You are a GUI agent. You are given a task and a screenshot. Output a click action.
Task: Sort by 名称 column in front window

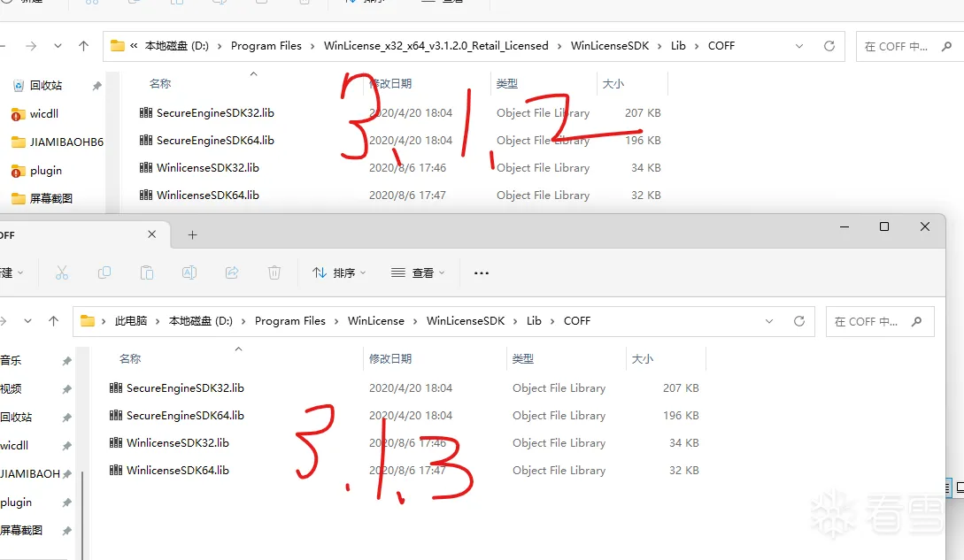point(130,359)
